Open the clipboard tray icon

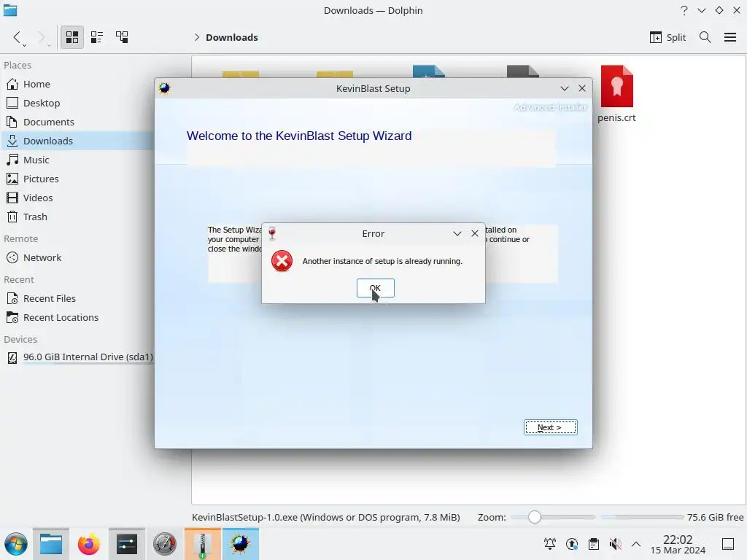tap(594, 544)
